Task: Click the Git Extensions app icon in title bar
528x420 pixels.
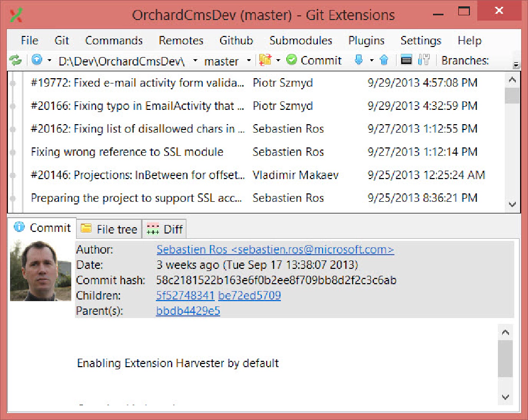Action: click(x=16, y=15)
